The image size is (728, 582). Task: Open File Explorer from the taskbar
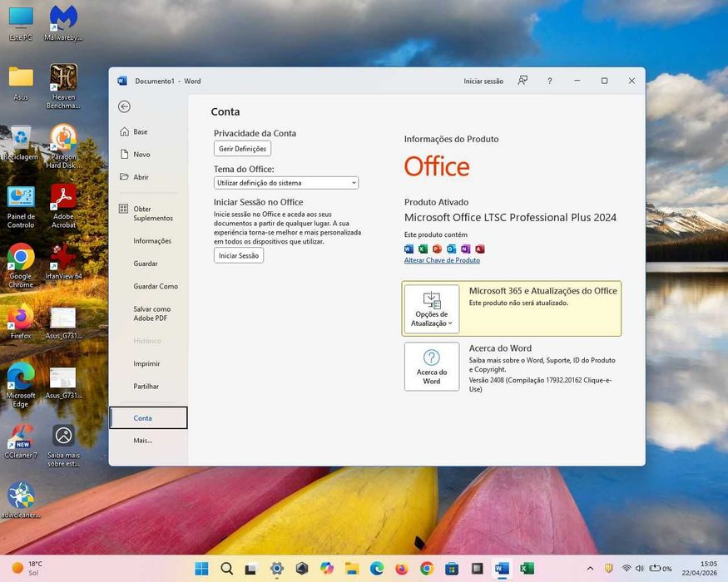[352, 569]
